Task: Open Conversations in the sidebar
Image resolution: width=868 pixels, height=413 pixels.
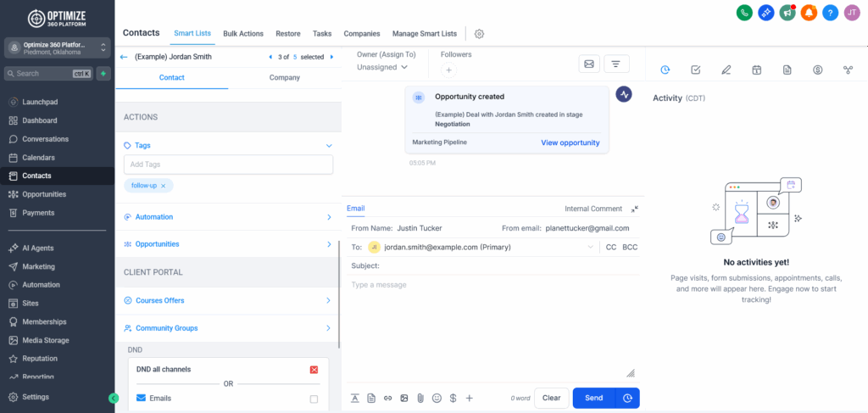Action: (x=46, y=139)
